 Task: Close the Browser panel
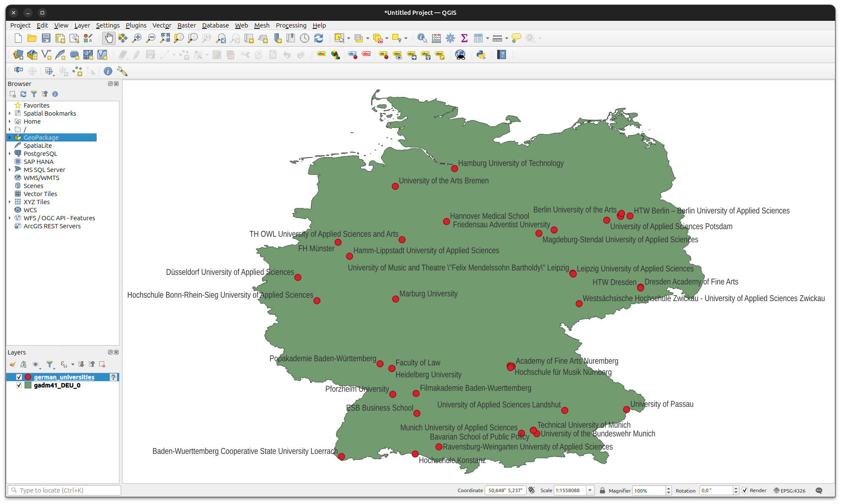point(117,84)
